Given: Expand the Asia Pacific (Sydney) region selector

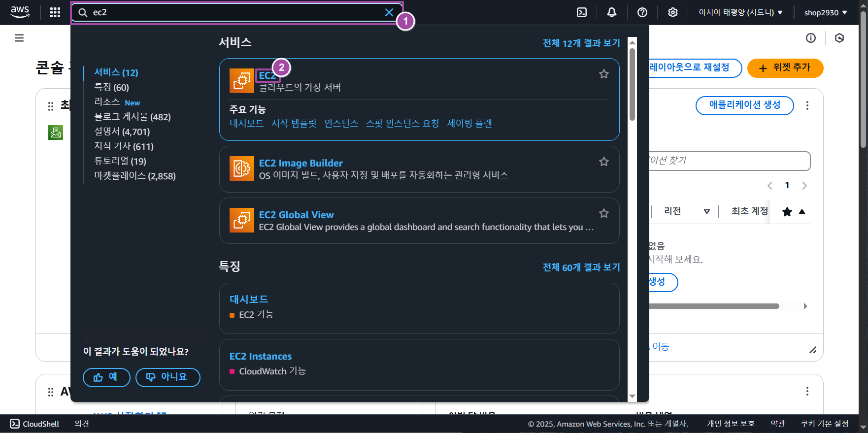Looking at the screenshot, I should pos(741,12).
